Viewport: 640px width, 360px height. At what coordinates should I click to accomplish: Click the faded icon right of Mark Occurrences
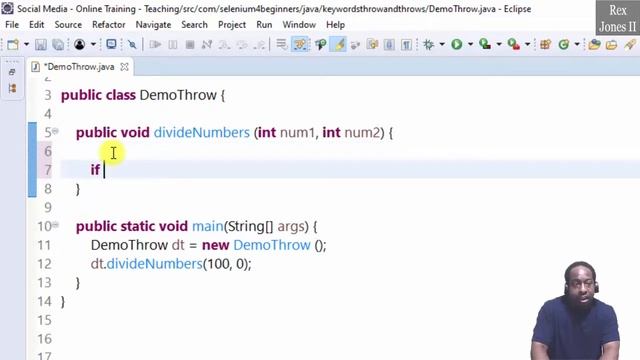[x=355, y=44]
